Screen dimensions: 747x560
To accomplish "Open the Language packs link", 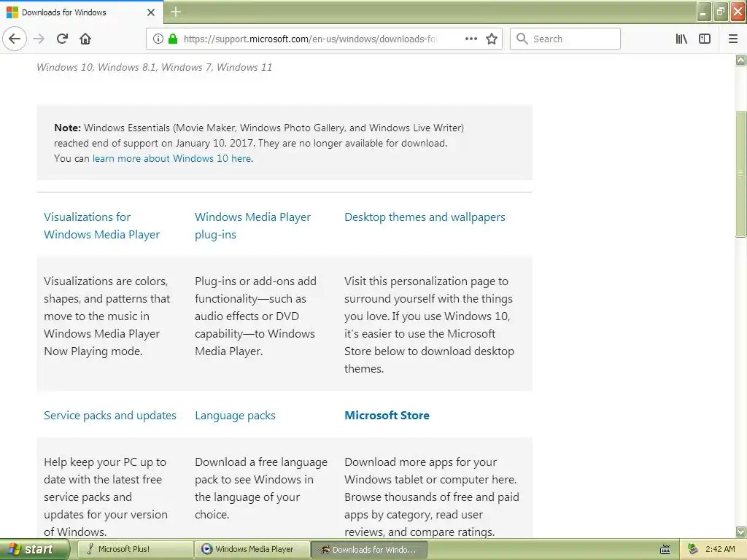I will tap(235, 415).
